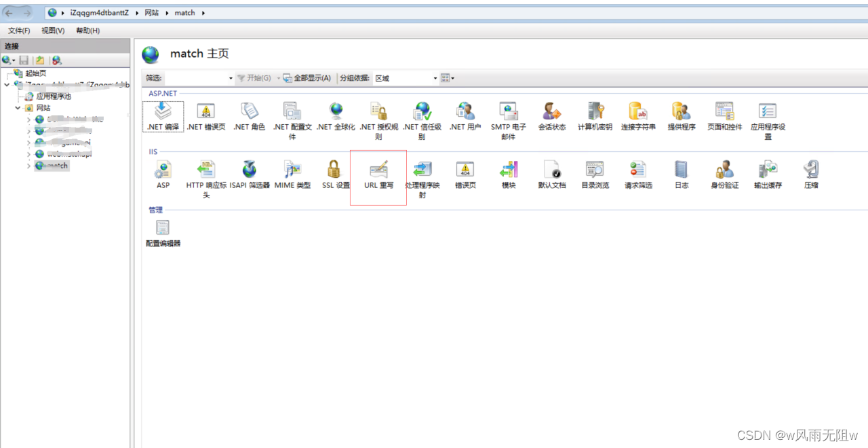
Task: Click the forward navigation arrow
Action: [x=27, y=12]
